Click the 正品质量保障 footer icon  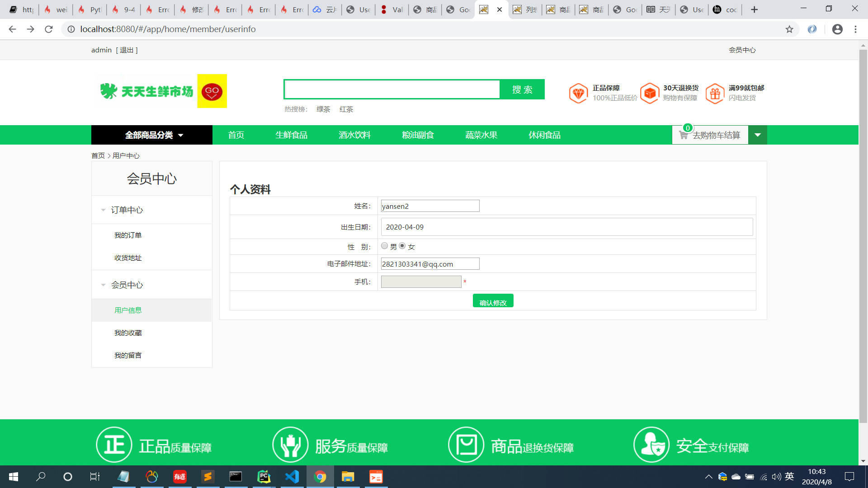point(114,445)
